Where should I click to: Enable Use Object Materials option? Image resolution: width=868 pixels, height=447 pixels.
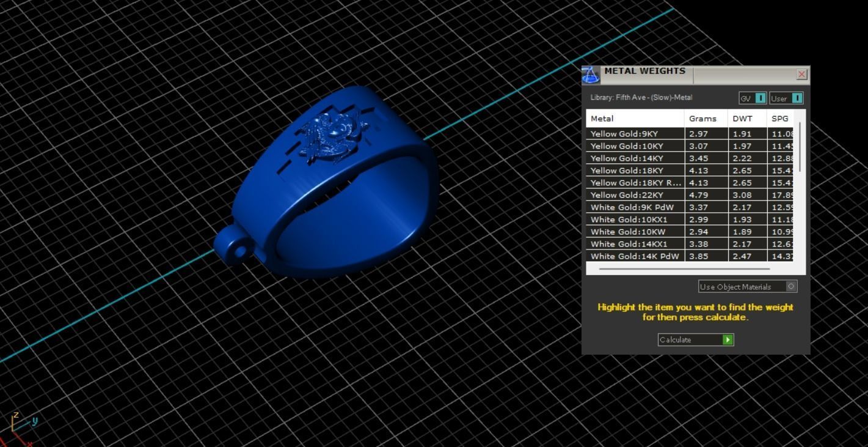pyautogui.click(x=748, y=286)
